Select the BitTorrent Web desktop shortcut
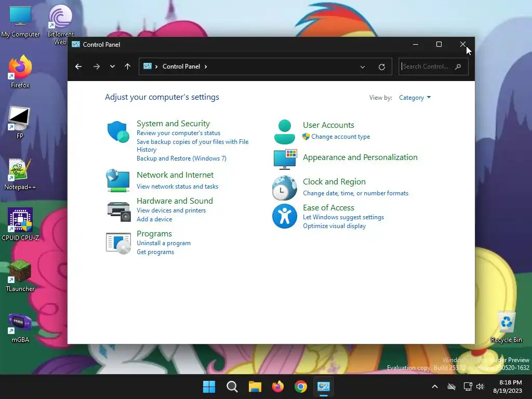The image size is (532, 399). coord(60,25)
